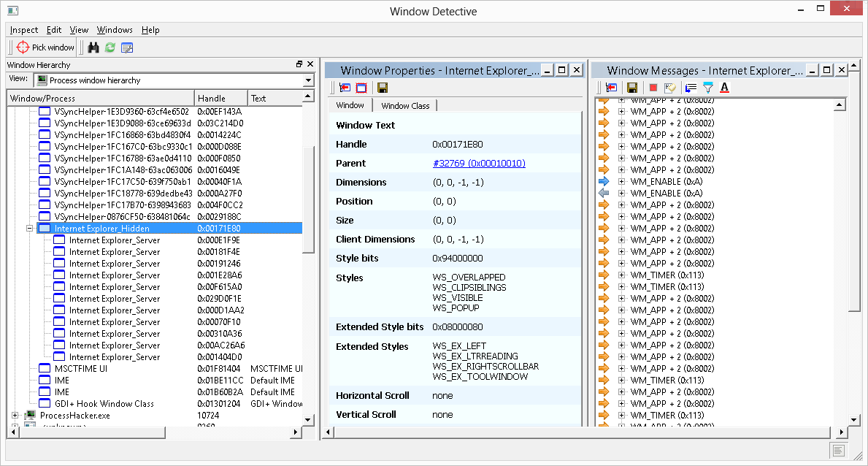Click window icon beside Internet Explorer_Hidden
This screenshot has width=868, height=466.
coord(45,229)
